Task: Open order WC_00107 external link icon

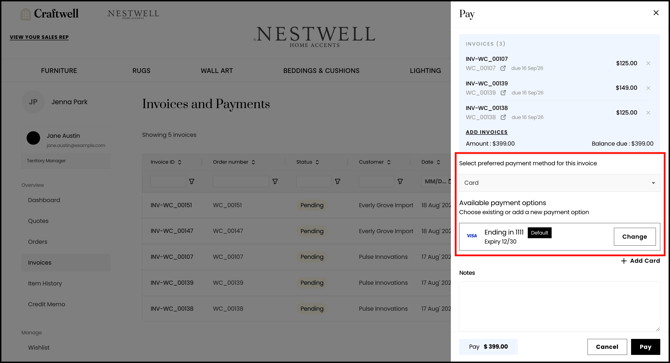Action: [503, 68]
